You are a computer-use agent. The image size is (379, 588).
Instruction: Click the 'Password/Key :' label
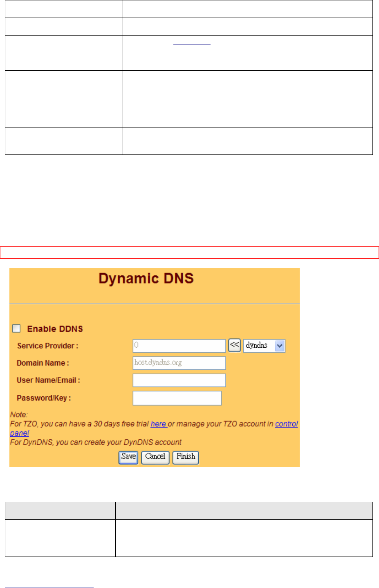point(44,398)
